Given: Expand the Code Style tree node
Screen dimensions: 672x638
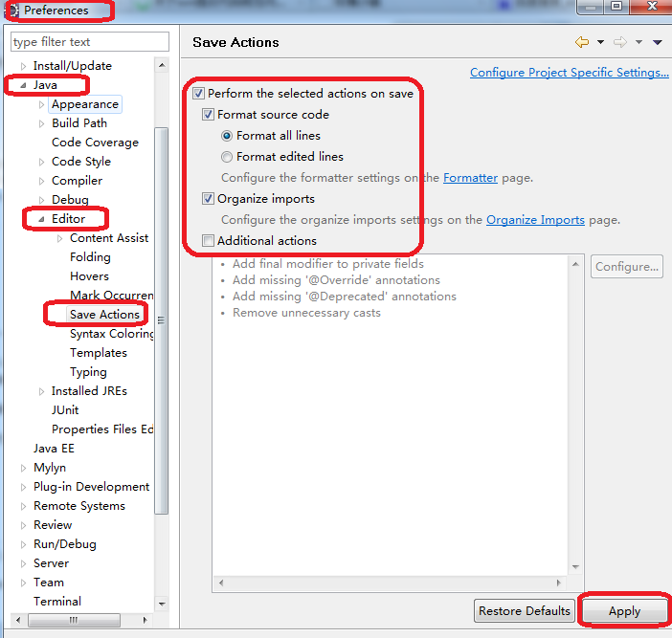Looking at the screenshot, I should (41, 162).
